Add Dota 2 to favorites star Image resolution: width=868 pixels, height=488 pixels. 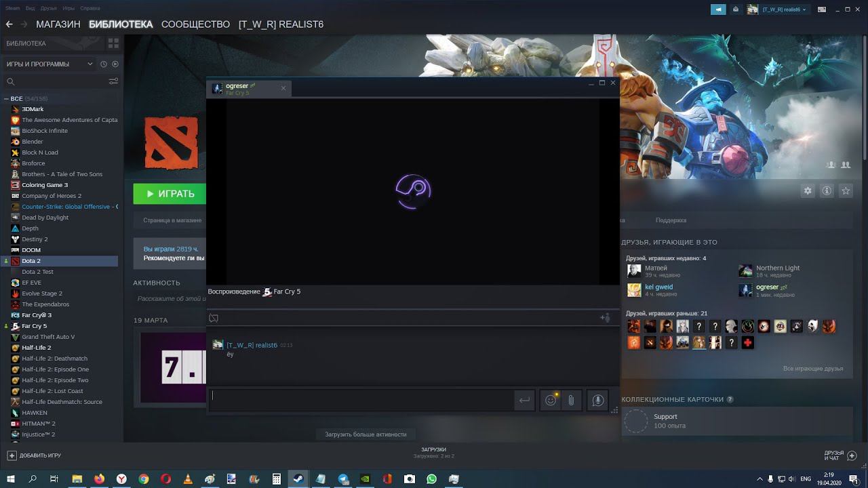[846, 191]
